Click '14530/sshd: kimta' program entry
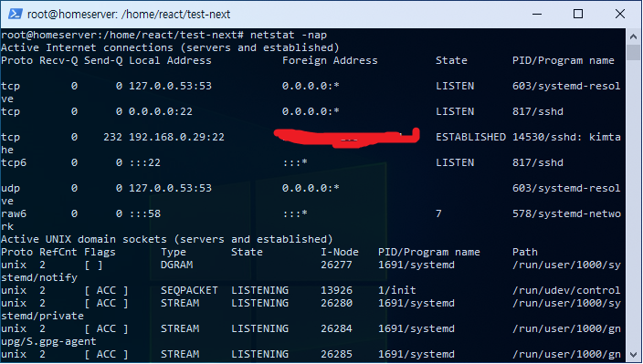The image size is (643, 364). pos(566,137)
